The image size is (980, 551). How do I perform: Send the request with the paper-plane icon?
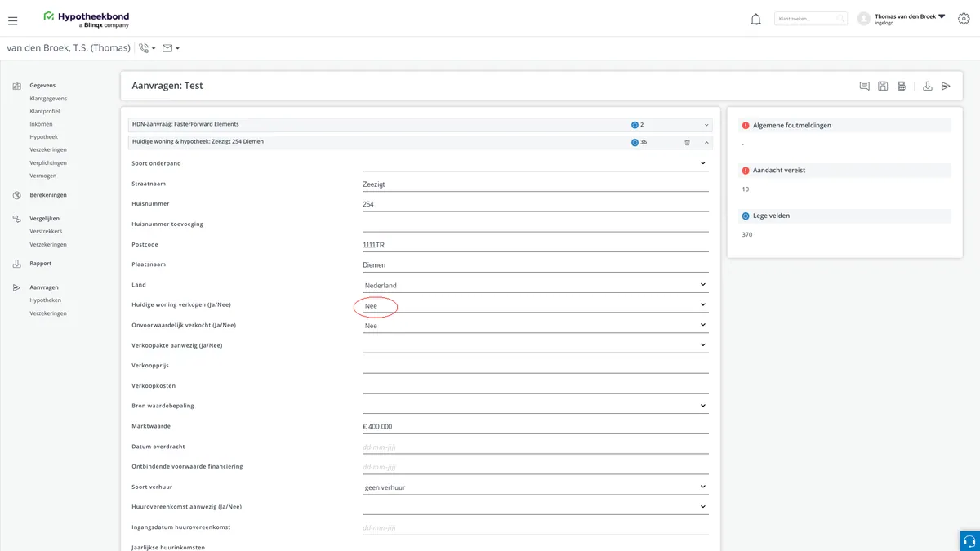946,86
